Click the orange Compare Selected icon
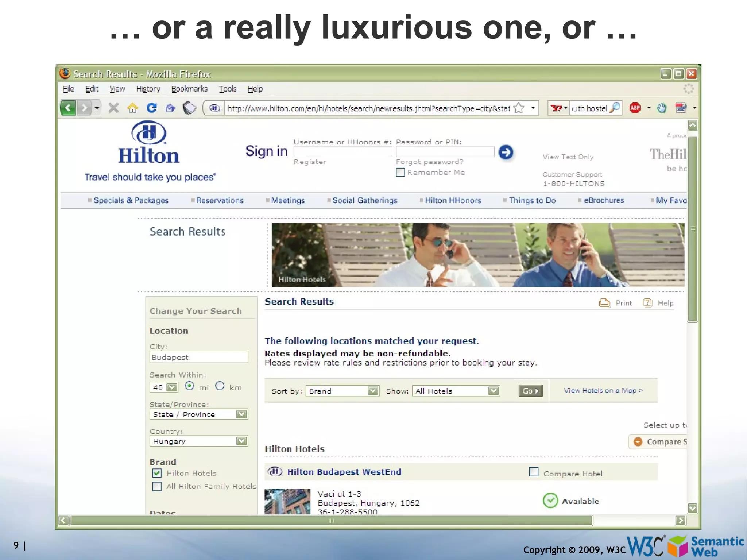Screen dimensions: 747x560 (638, 441)
